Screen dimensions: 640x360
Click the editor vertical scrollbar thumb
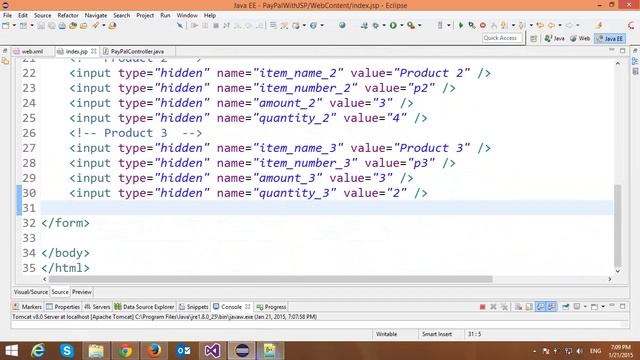(x=618, y=225)
